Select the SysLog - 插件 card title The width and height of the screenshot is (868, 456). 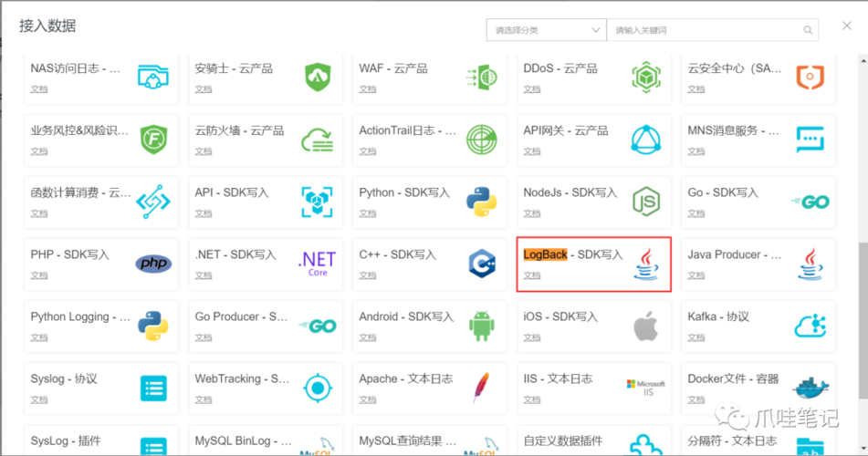pyautogui.click(x=66, y=441)
